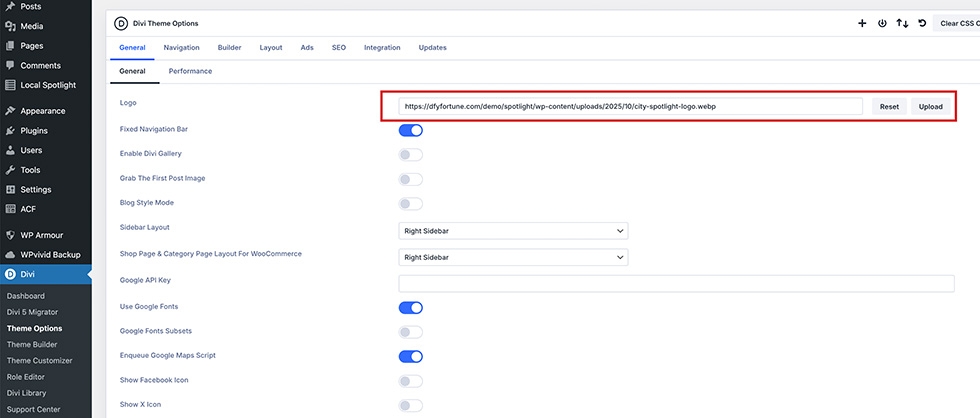980x418 pixels.
Task: Open Plugins via its sidebar icon
Action: (10, 131)
